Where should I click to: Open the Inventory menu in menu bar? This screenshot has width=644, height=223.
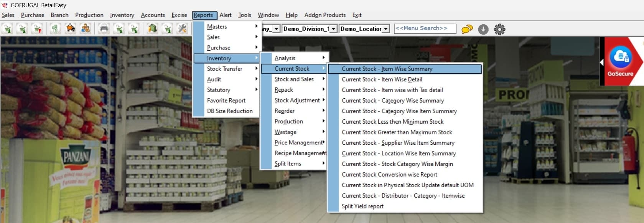point(122,15)
